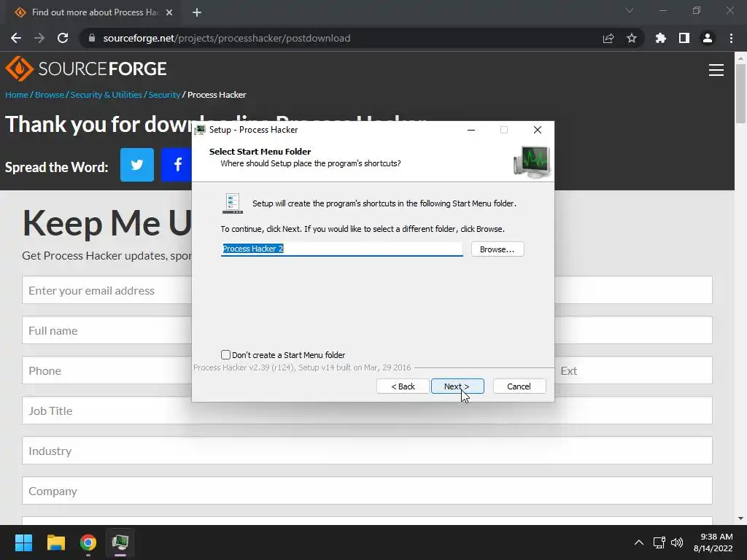Open the SourceForge hamburger menu
The height and width of the screenshot is (560, 747).
[x=716, y=70]
